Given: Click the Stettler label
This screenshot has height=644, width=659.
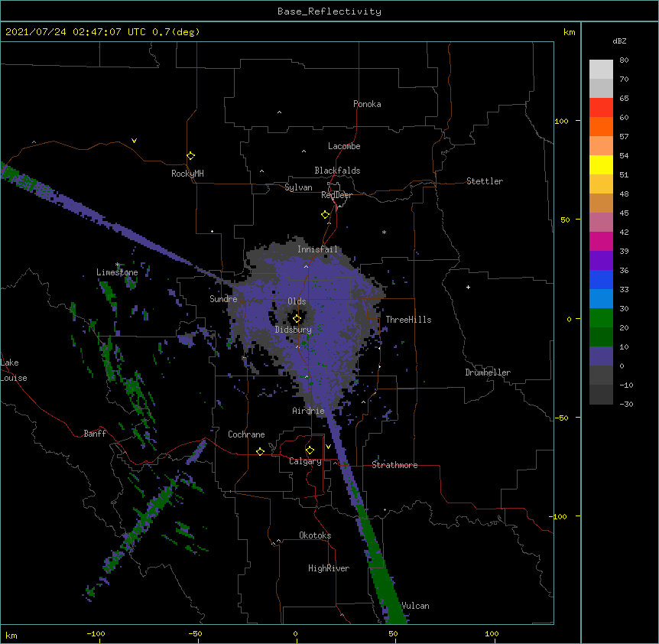Looking at the screenshot, I should tap(485, 181).
